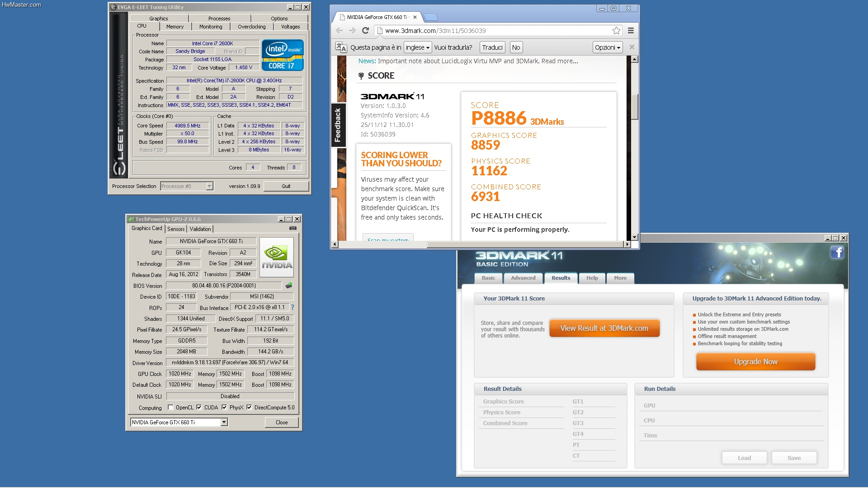This screenshot has width=868, height=488.
Task: Close the NVIDIA GeForce GTX 660 Ti tab
Action: pyautogui.click(x=415, y=17)
